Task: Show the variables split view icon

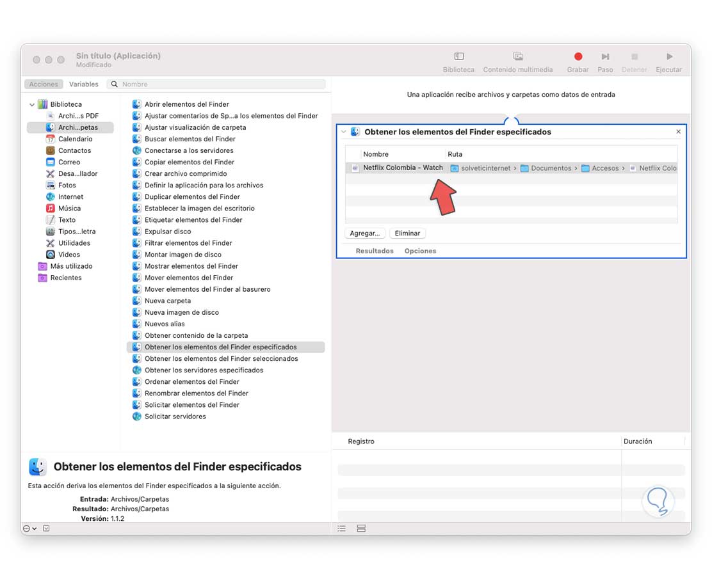Action: coord(362,528)
